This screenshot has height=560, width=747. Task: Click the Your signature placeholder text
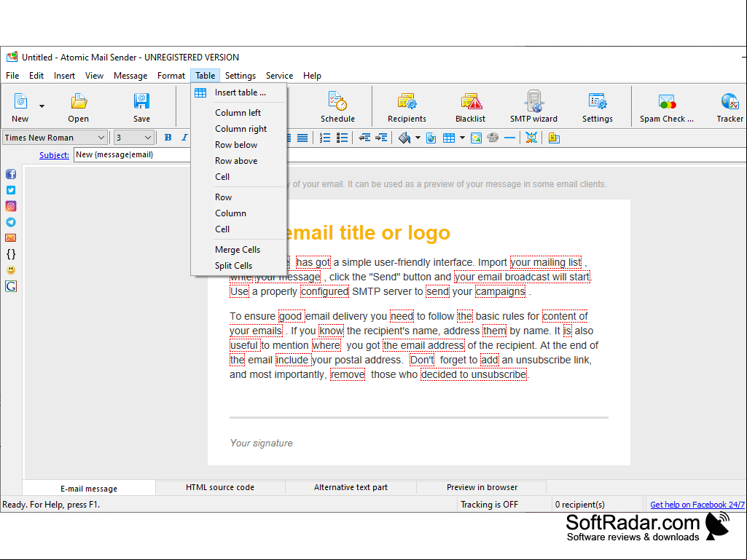point(261,443)
